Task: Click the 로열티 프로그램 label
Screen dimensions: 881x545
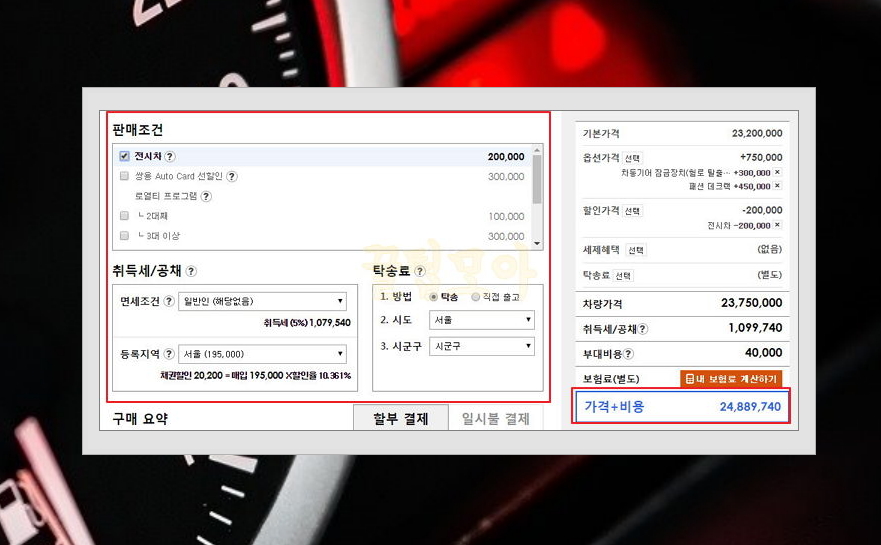Action: click(166, 196)
